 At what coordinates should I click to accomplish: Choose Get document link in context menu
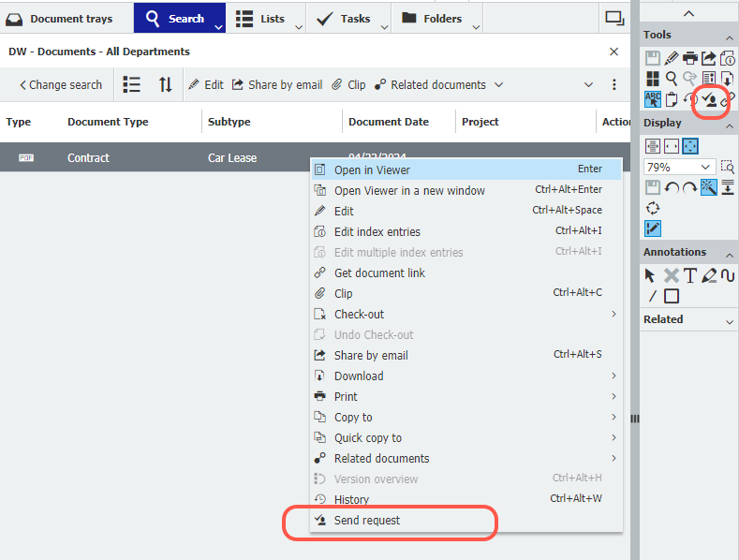click(466, 273)
